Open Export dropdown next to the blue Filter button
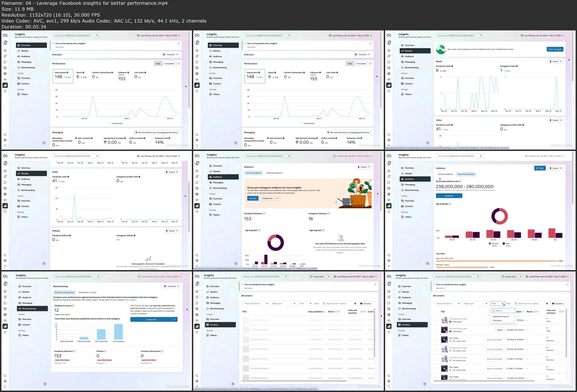577x392 pixels. [555, 168]
